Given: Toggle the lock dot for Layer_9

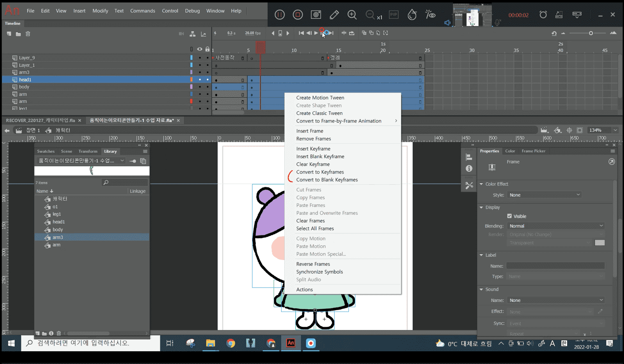Looking at the screenshot, I should 207,58.
